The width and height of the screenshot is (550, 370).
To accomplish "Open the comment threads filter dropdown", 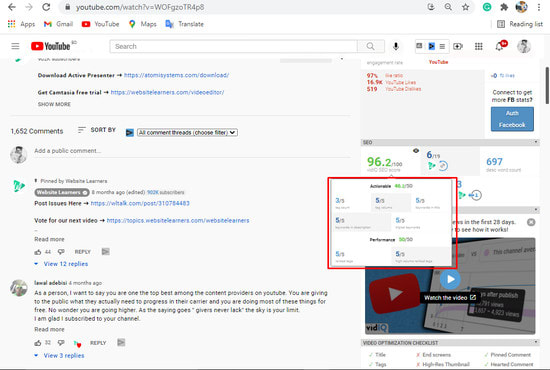I will (187, 133).
